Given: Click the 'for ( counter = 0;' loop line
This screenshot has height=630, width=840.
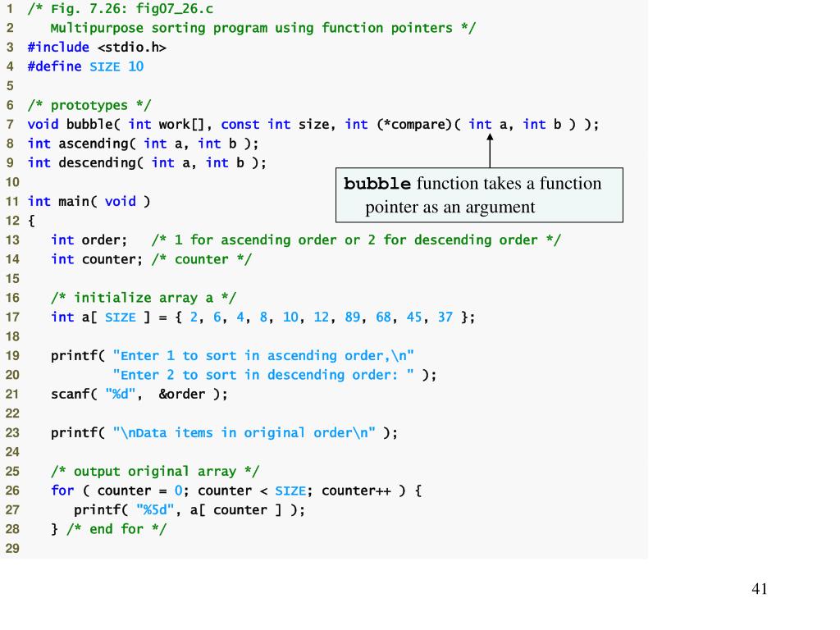Looking at the screenshot, I should coord(236,491).
